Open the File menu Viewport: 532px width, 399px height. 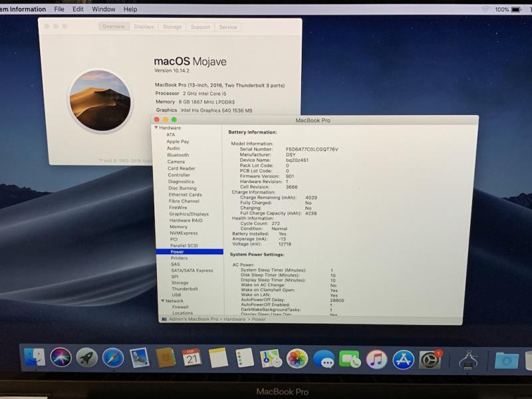pos(59,9)
